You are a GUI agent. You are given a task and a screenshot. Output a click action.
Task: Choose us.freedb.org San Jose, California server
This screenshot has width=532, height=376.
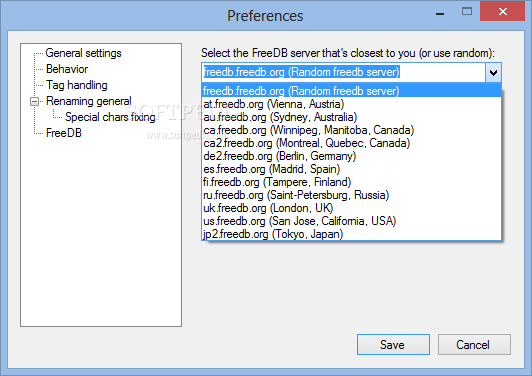point(352,221)
